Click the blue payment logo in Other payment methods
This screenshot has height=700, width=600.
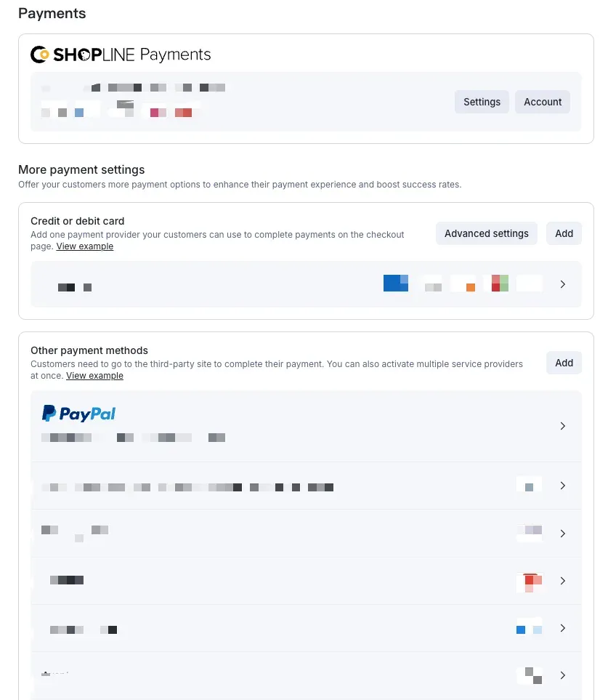pyautogui.click(x=529, y=629)
